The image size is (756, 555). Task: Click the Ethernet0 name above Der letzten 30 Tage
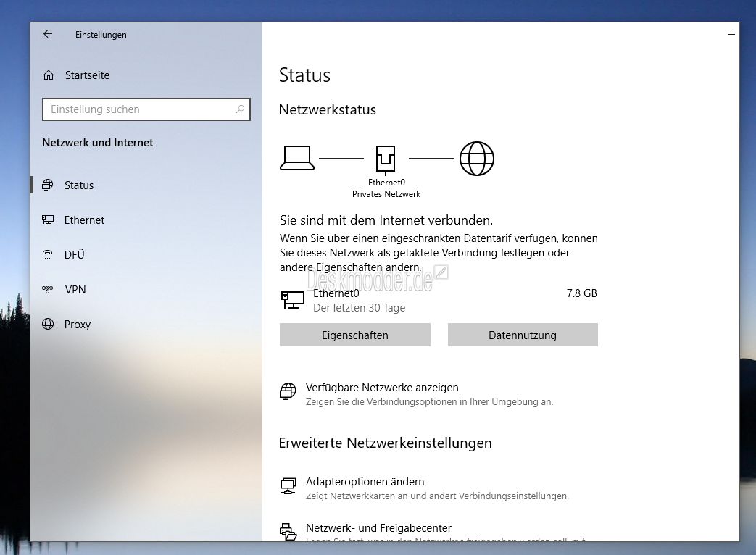[x=336, y=293]
